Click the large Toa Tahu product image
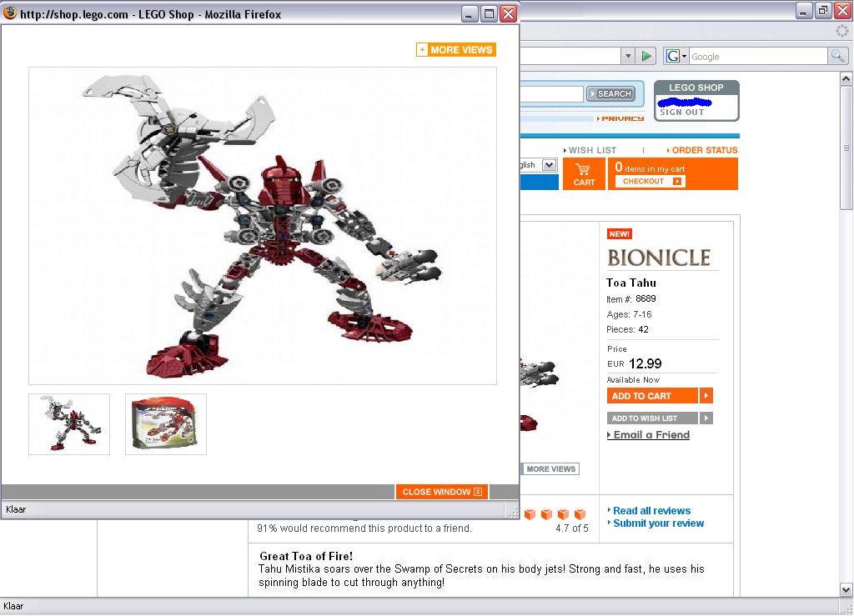The height and width of the screenshot is (616, 854). (x=263, y=226)
